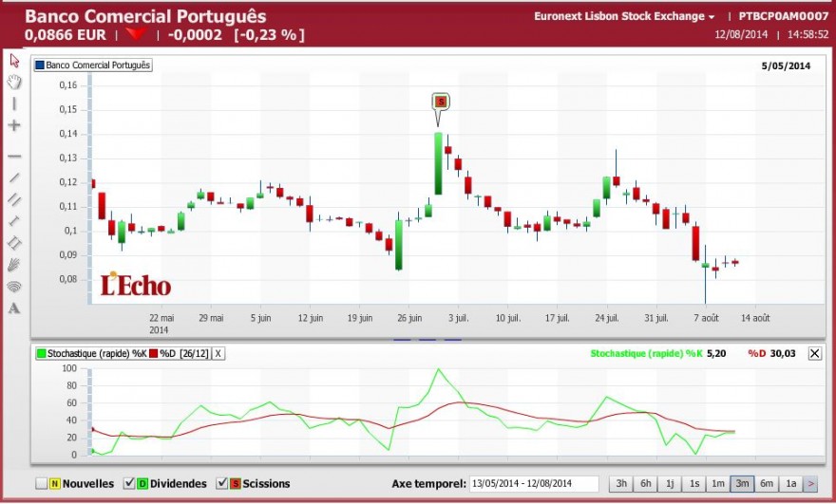Select the diagonal trend line tool
Screen dimensions: 836x504
point(14,177)
